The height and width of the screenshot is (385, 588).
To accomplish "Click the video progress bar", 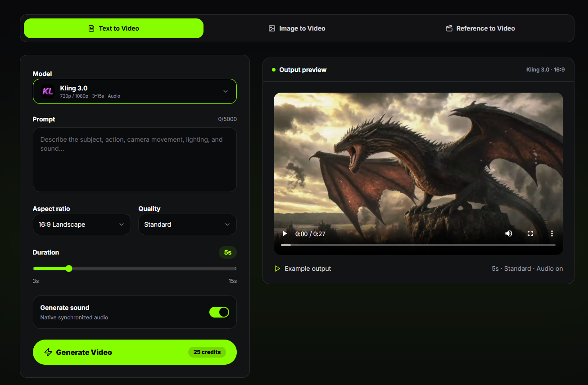I will pos(418,245).
